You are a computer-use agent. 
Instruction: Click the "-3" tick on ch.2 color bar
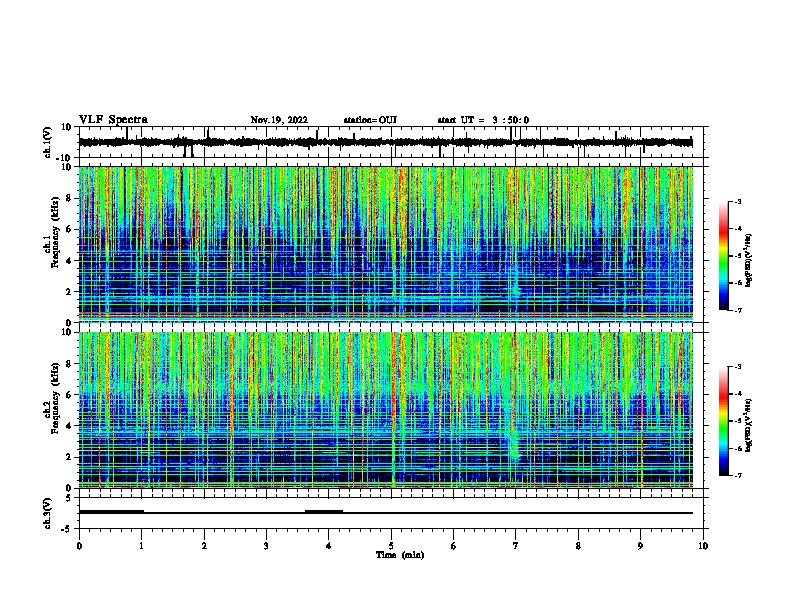pos(738,367)
